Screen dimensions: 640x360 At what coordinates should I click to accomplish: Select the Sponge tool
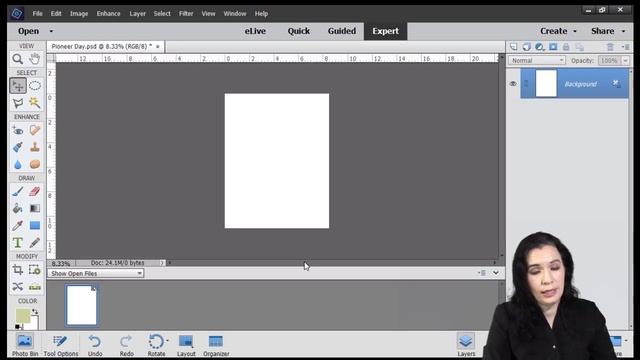click(35, 164)
